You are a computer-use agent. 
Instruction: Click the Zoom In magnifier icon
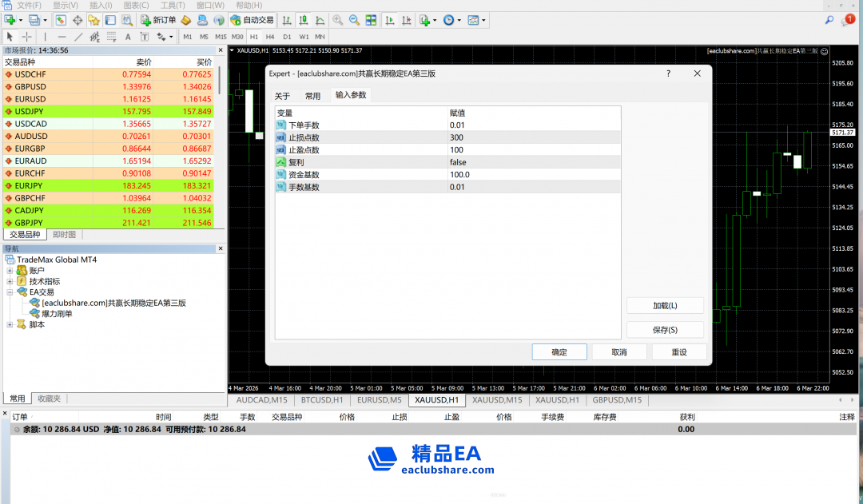[338, 20]
